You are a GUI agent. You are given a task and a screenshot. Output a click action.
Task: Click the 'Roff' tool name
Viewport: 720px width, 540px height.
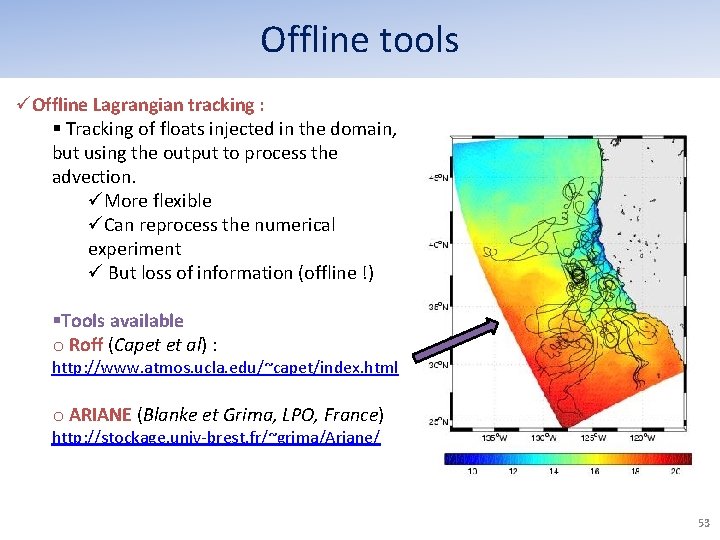[x=85, y=344]
